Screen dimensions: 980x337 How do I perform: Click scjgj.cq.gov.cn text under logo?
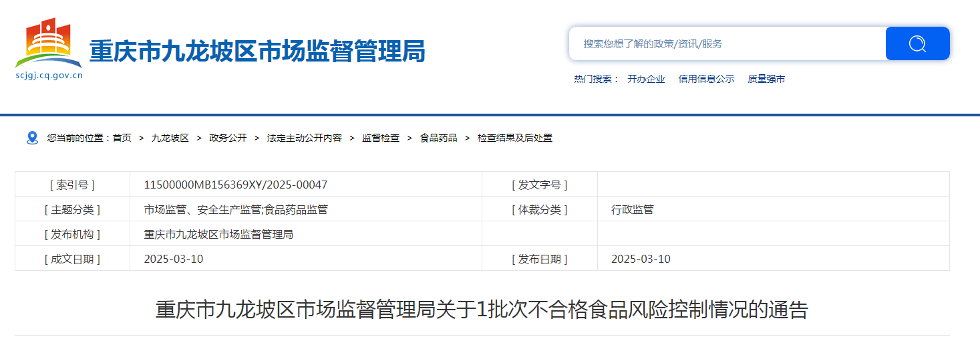point(49,76)
